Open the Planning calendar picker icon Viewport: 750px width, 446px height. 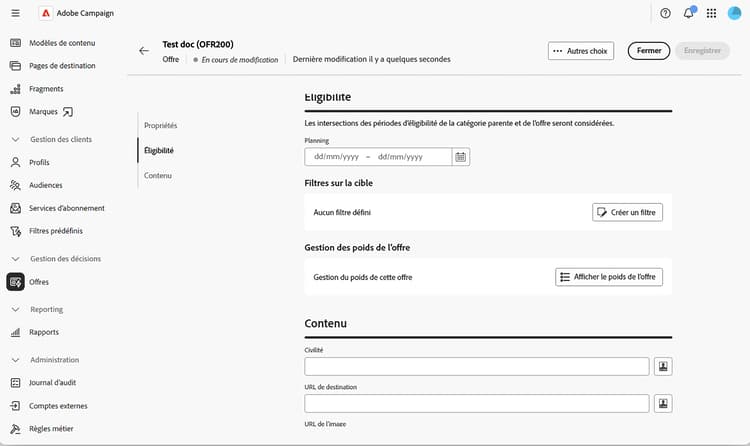pyautogui.click(x=461, y=157)
